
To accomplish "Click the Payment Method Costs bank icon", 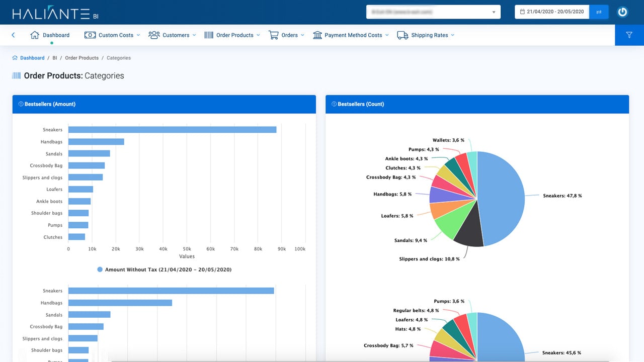I will [317, 35].
